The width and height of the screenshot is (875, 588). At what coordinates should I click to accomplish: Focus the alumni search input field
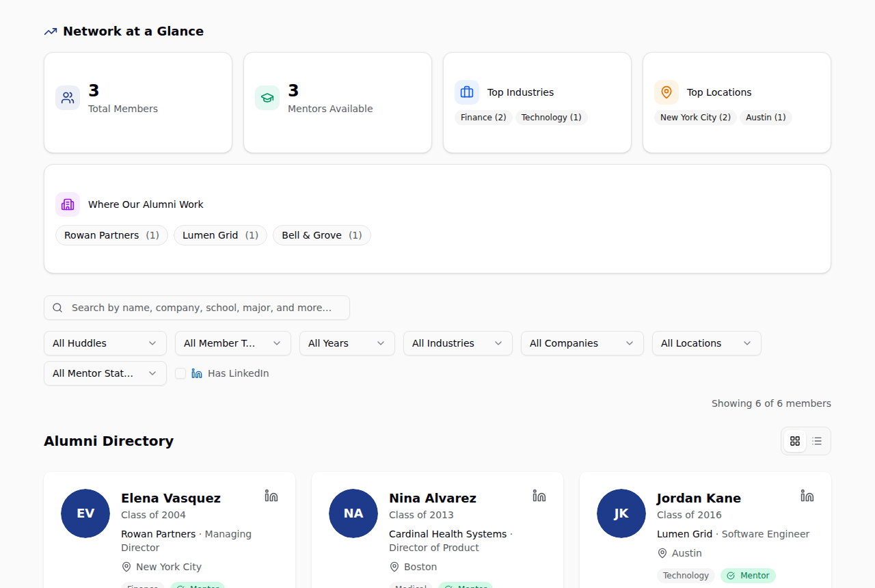(x=197, y=308)
